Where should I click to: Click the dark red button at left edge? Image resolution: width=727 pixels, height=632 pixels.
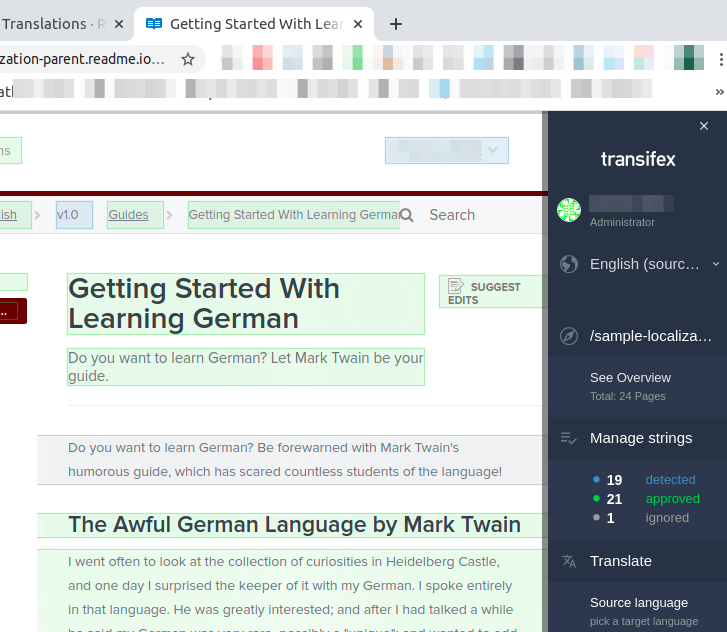[13, 311]
